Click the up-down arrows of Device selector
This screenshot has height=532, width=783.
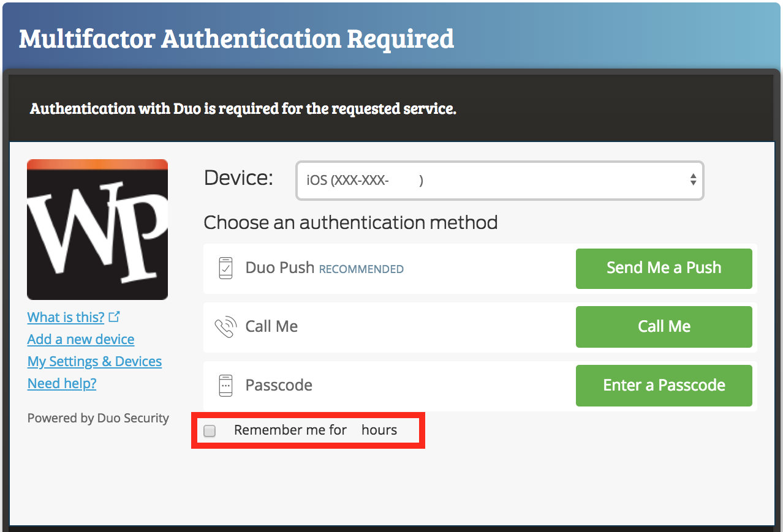(693, 180)
